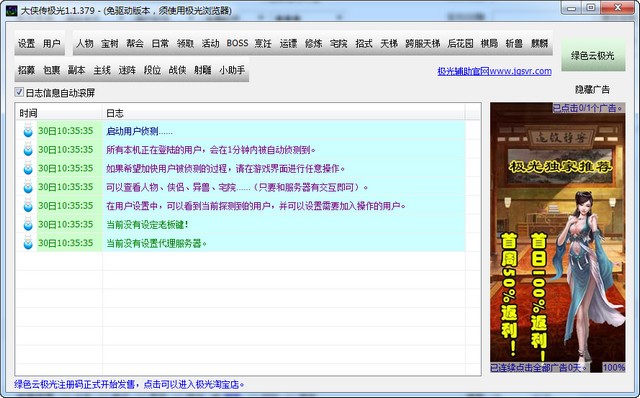640x398 pixels.
Task: Open the 跨服天梯 toolbar item
Action: coord(422,43)
